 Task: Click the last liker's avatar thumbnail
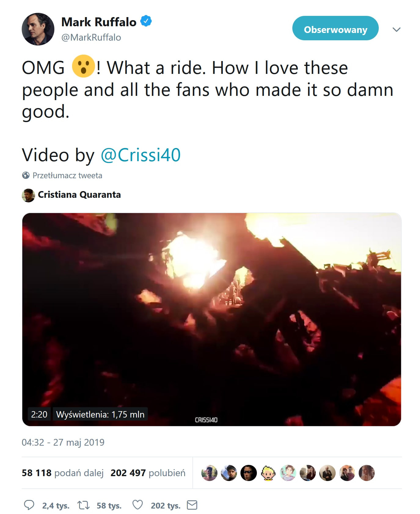(367, 473)
